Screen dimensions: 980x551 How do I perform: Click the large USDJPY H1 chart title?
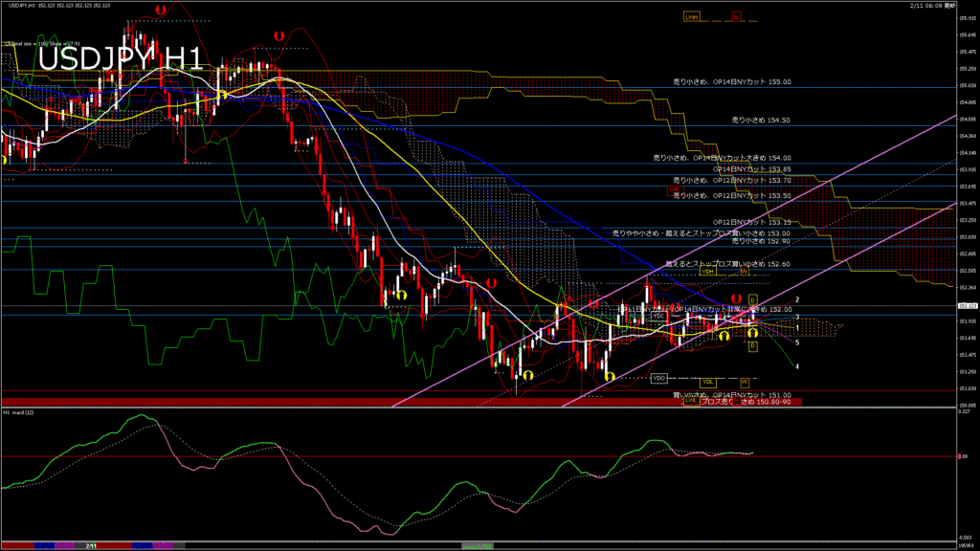point(121,59)
